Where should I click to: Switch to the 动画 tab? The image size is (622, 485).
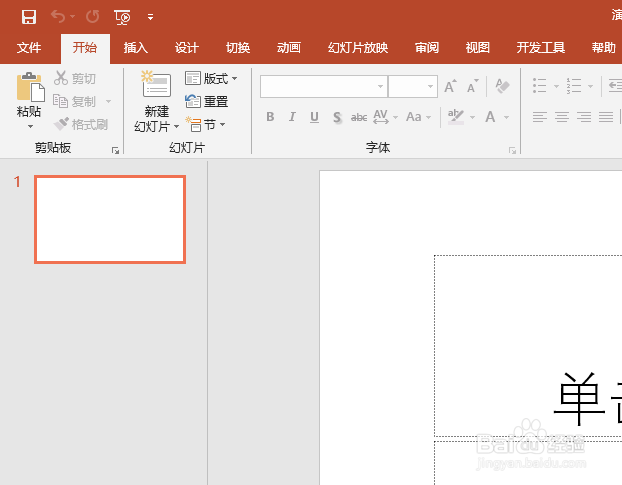pyautogui.click(x=289, y=48)
